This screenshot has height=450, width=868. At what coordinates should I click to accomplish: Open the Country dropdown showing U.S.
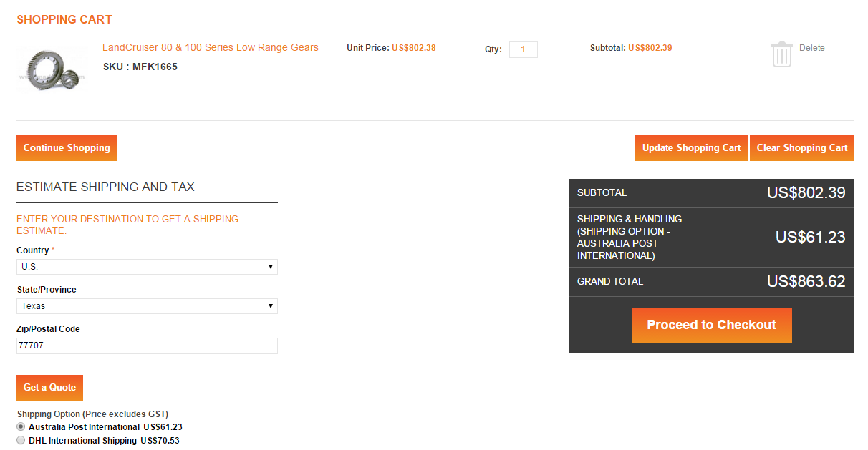coord(147,267)
